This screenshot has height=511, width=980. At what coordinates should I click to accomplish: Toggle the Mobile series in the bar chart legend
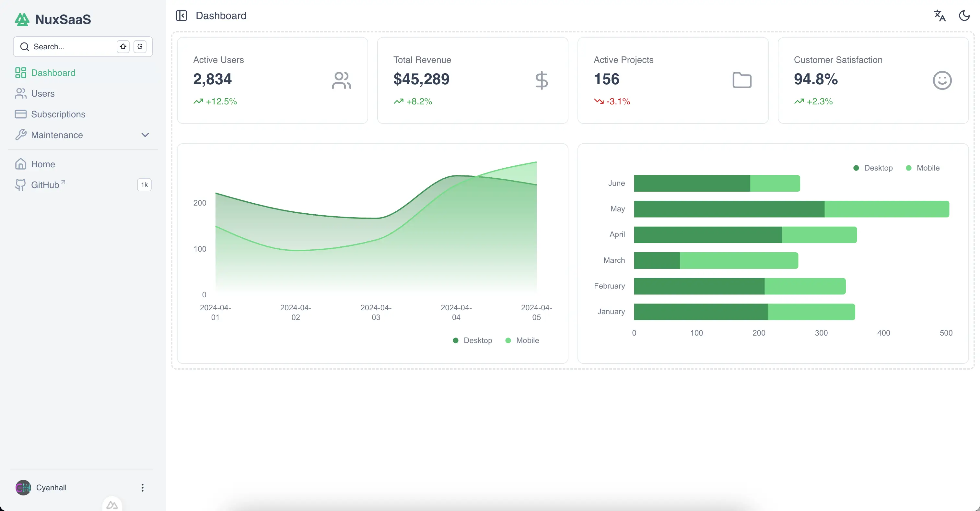(923, 168)
